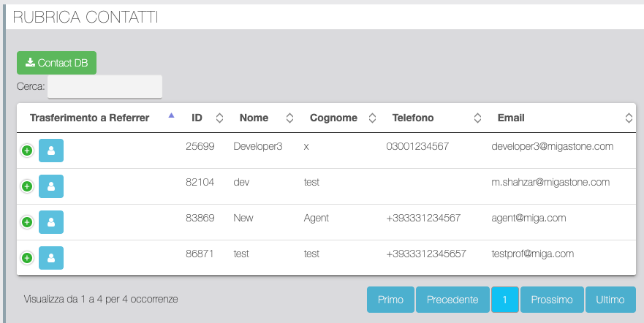Click the green plus icon for Developer3 row

click(x=27, y=151)
